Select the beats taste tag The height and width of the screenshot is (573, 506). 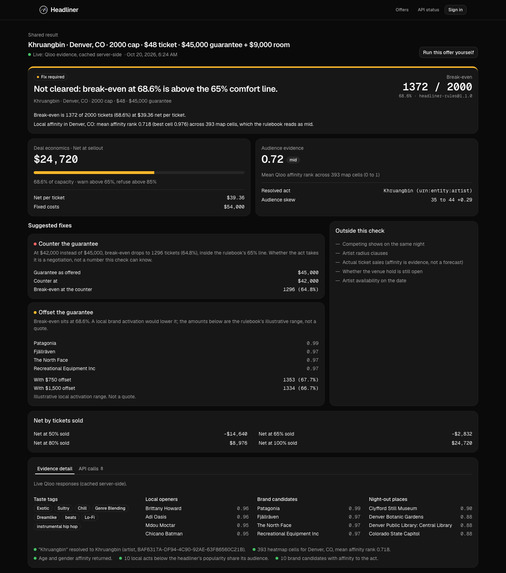[x=71, y=517]
